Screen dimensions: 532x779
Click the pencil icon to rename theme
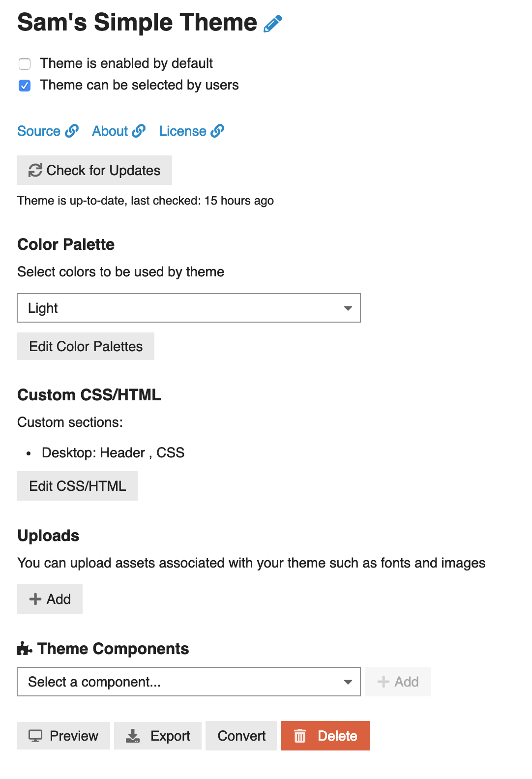[x=273, y=24]
